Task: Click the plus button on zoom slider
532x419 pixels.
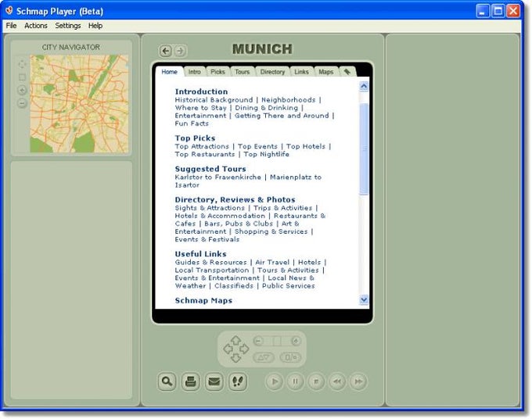Action: (x=296, y=341)
